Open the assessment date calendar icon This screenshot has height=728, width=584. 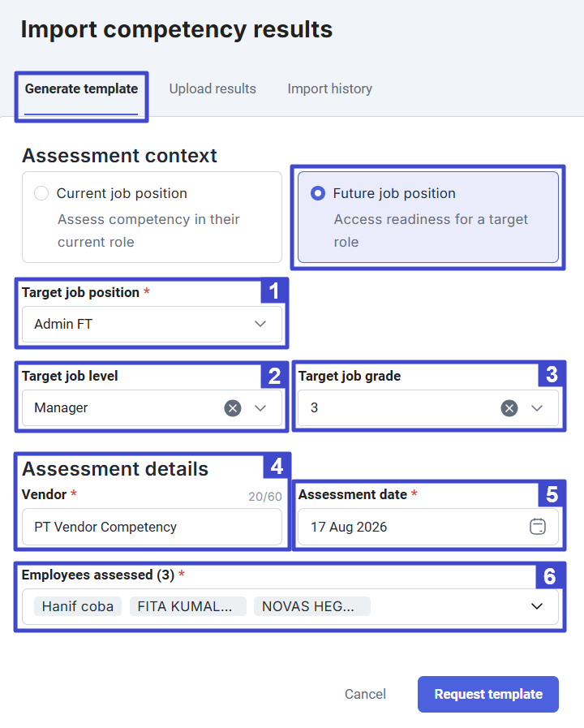(x=538, y=527)
